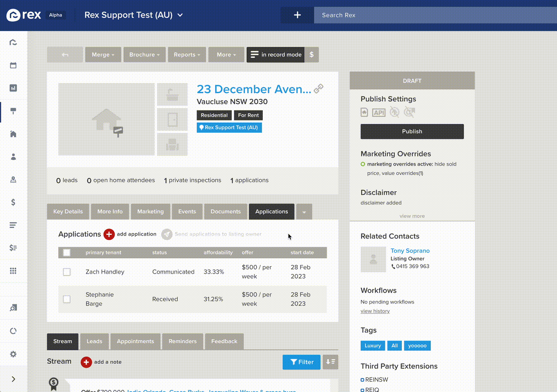Click the Publish button
Viewport: 557px width, 392px height.
(x=412, y=131)
